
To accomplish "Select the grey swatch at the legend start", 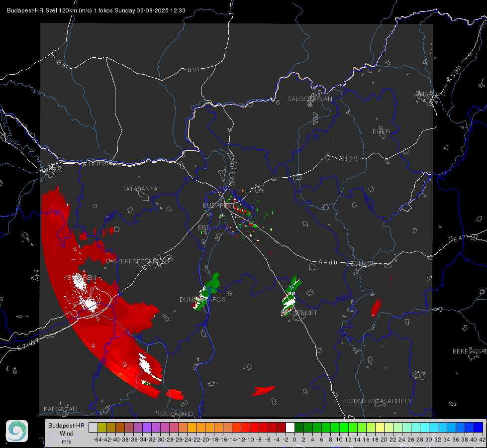I will [x=93, y=428].
